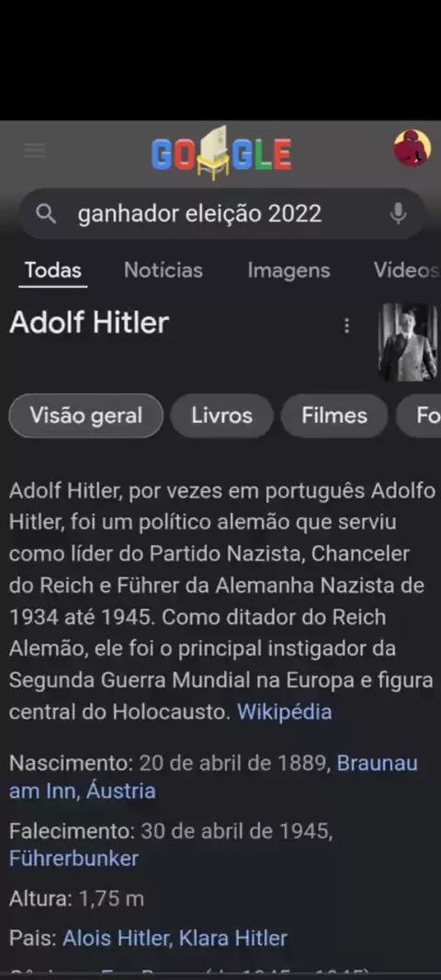The height and width of the screenshot is (980, 441).
Task: Select the Todas results tab
Action: [x=53, y=270]
